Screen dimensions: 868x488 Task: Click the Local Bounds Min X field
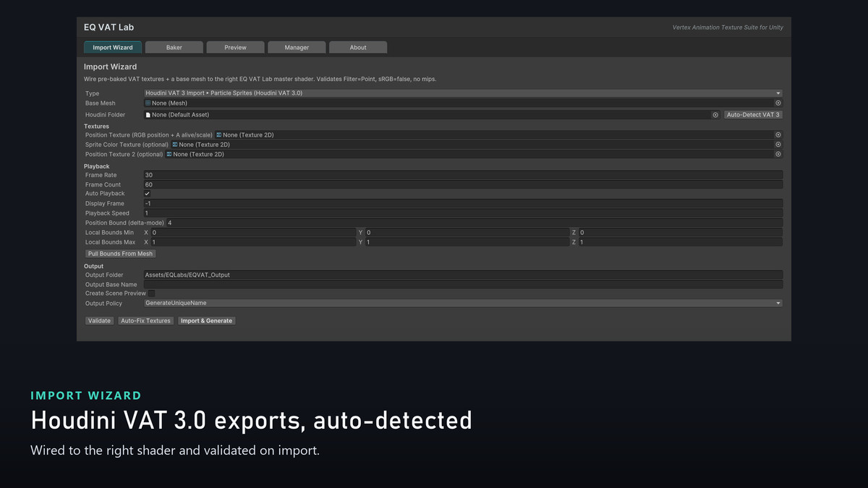pos(253,233)
